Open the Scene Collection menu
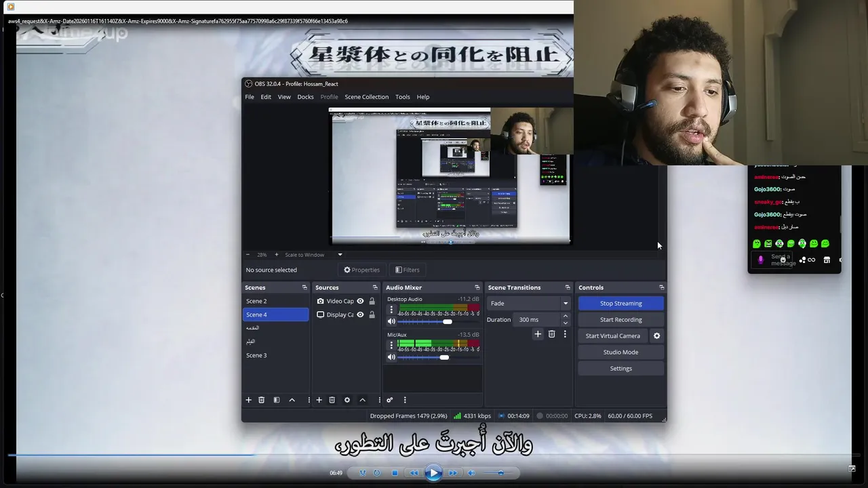This screenshot has height=488, width=868. [366, 97]
